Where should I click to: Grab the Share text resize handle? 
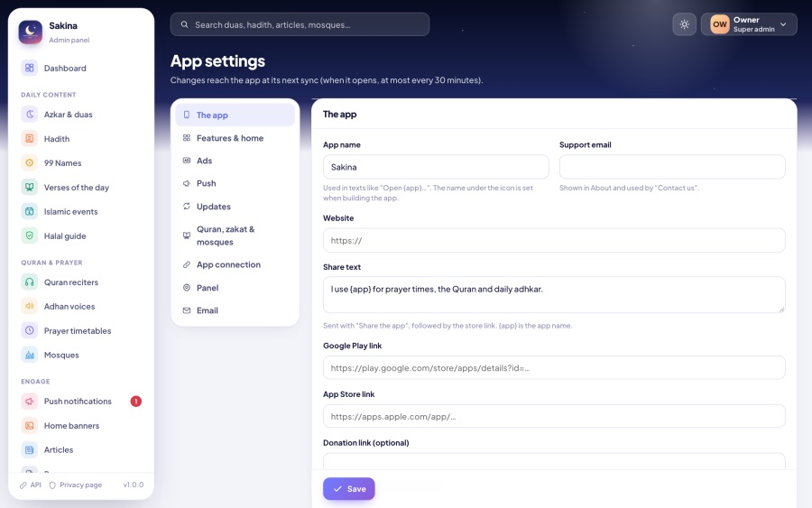781,309
